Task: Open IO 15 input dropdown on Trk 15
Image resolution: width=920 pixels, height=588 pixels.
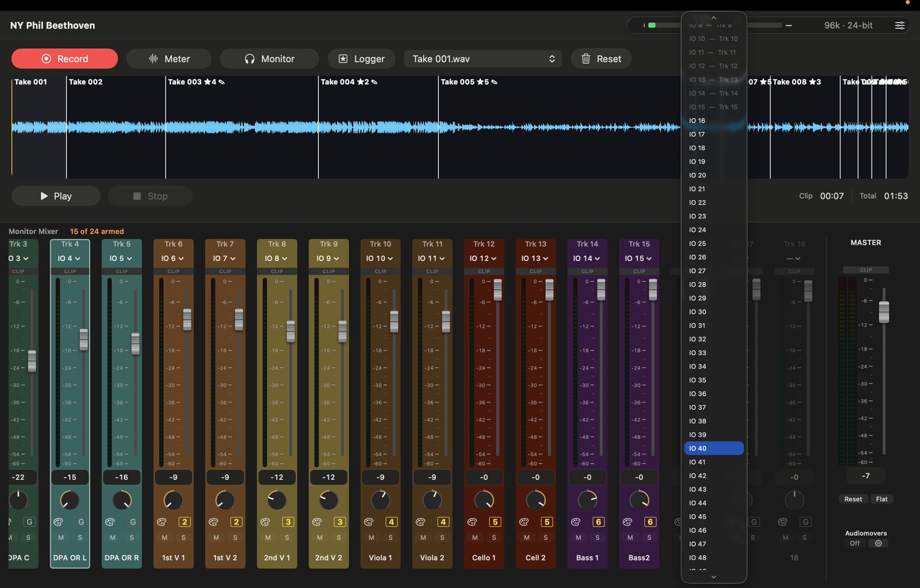Action: coord(639,259)
